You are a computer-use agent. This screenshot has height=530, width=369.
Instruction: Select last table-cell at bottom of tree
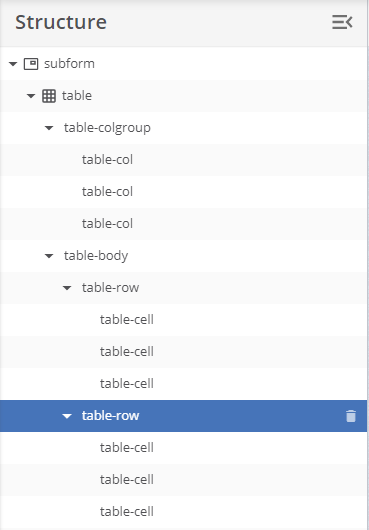[184, 512]
